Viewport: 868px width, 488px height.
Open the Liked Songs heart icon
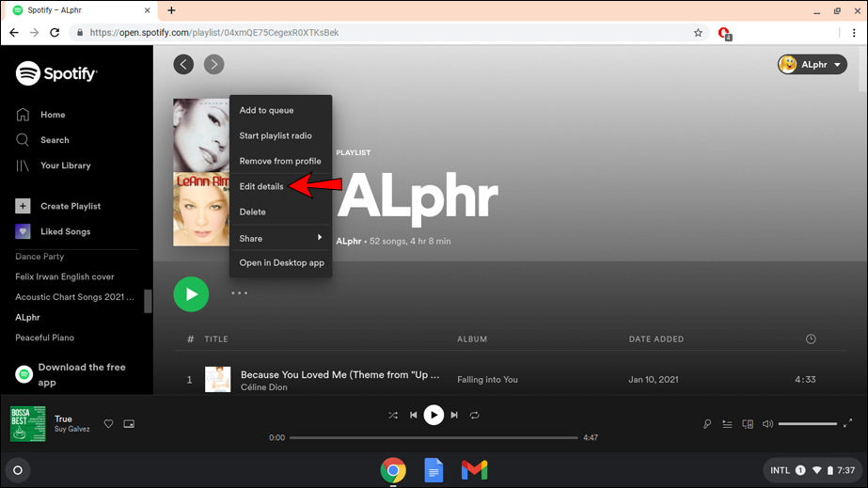pos(23,231)
